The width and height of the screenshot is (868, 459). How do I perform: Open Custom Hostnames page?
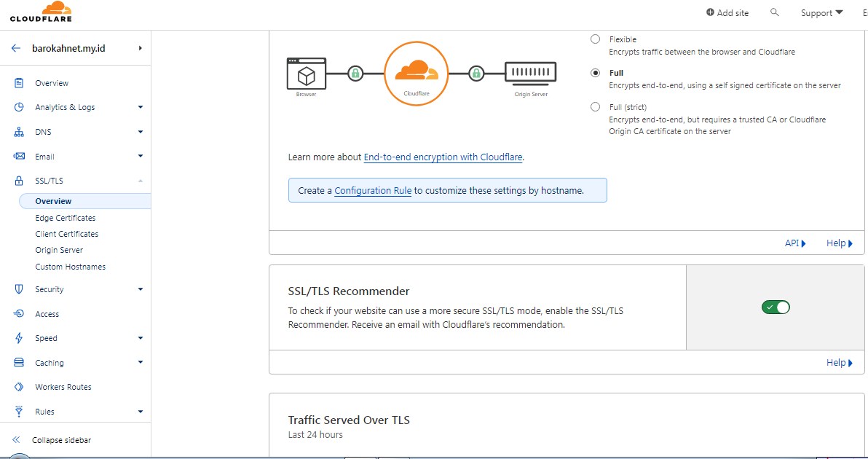[x=71, y=267]
